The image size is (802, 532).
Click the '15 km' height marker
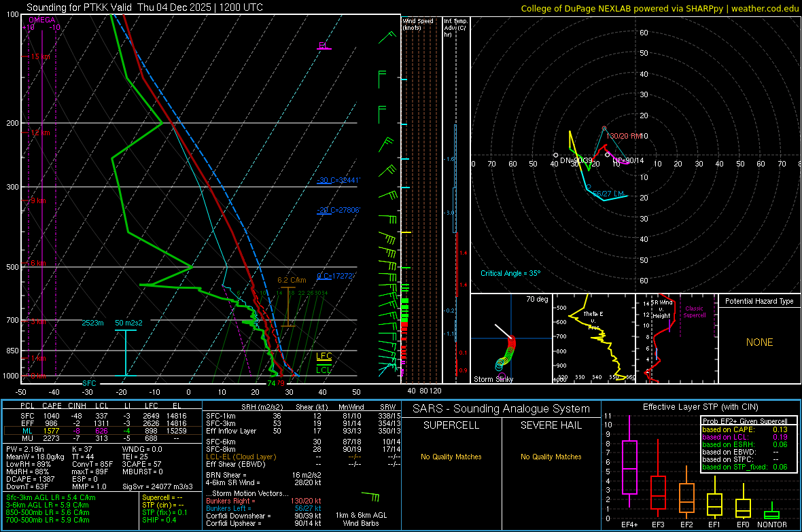click(40, 57)
